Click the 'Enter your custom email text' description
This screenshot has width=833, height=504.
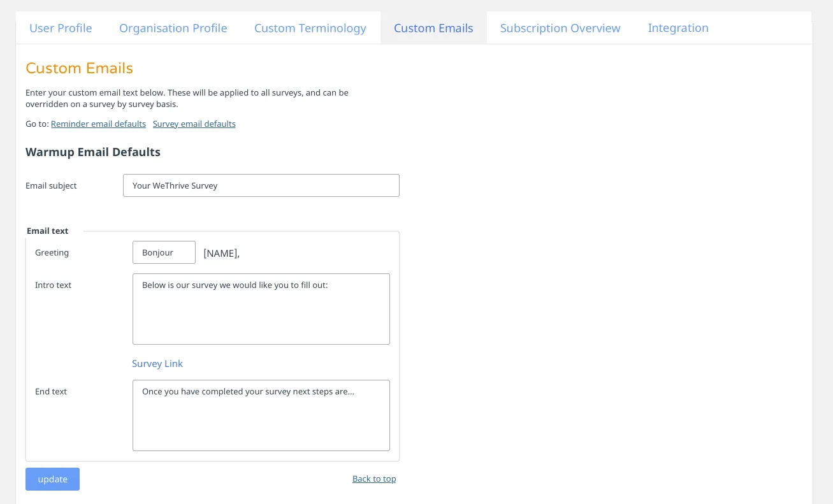click(x=187, y=98)
